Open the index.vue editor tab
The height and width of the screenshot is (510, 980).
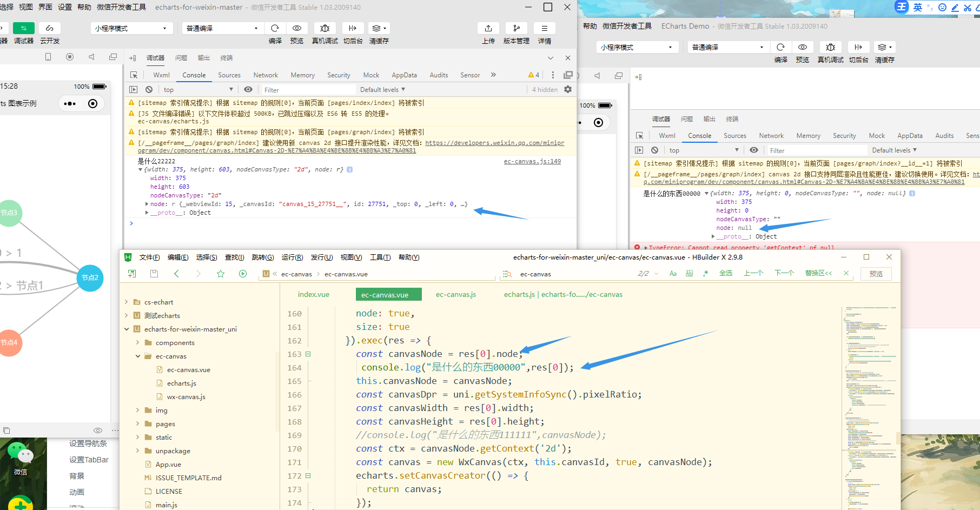click(313, 295)
